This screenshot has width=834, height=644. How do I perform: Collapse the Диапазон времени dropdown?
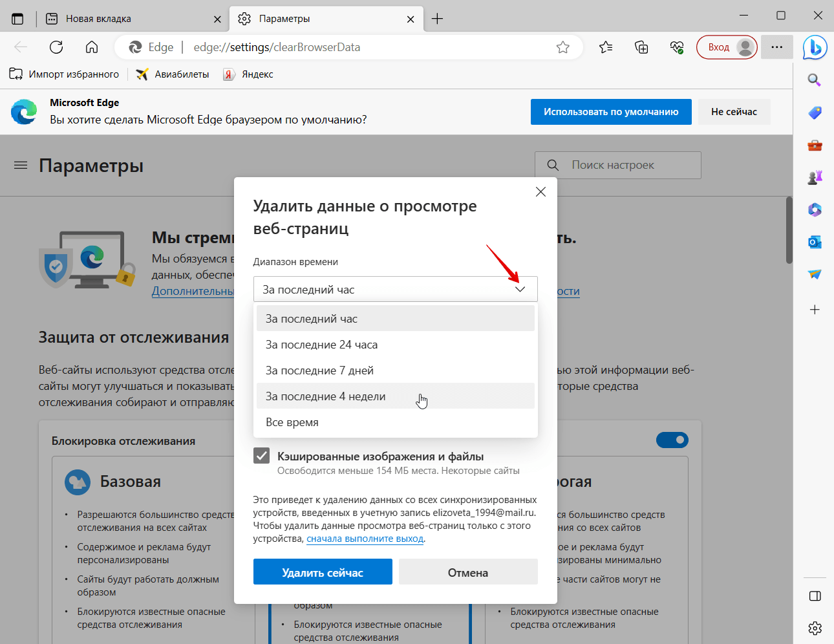[x=396, y=289]
